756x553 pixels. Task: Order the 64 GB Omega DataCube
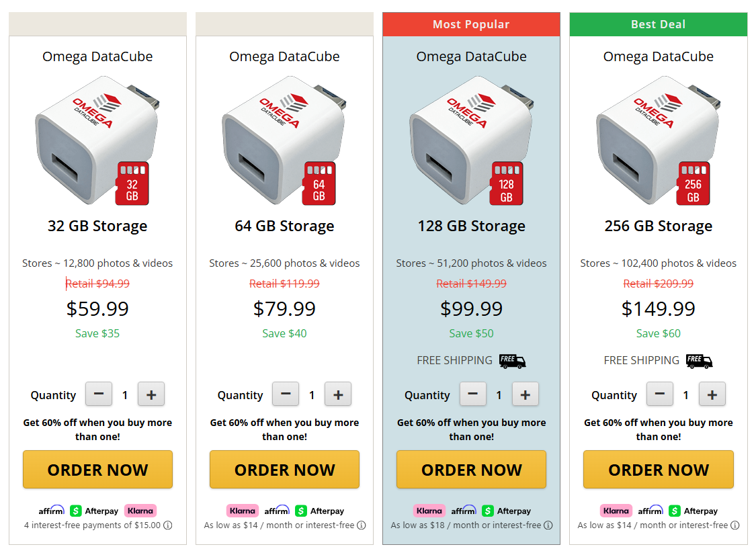(x=284, y=469)
